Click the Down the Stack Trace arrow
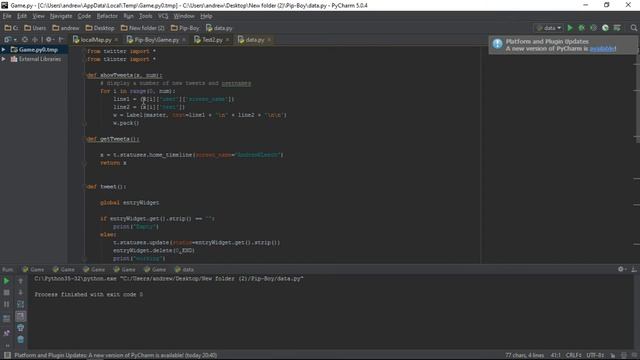The image size is (640, 360). coord(20,293)
